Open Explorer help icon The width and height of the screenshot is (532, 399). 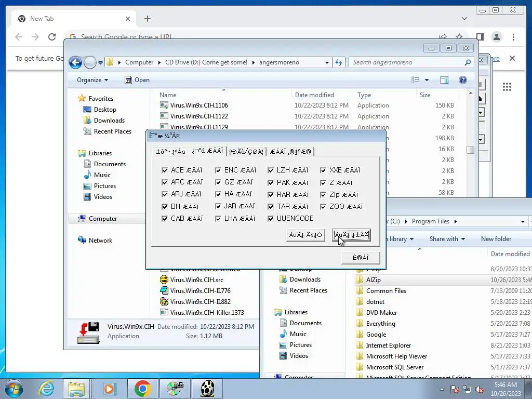tap(463, 80)
